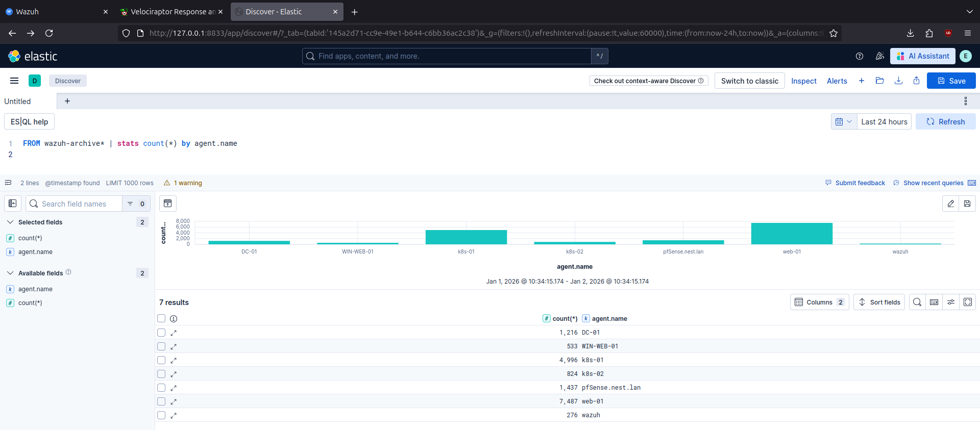
Task: Toggle the query editor word wrap icon
Action: tap(8, 183)
